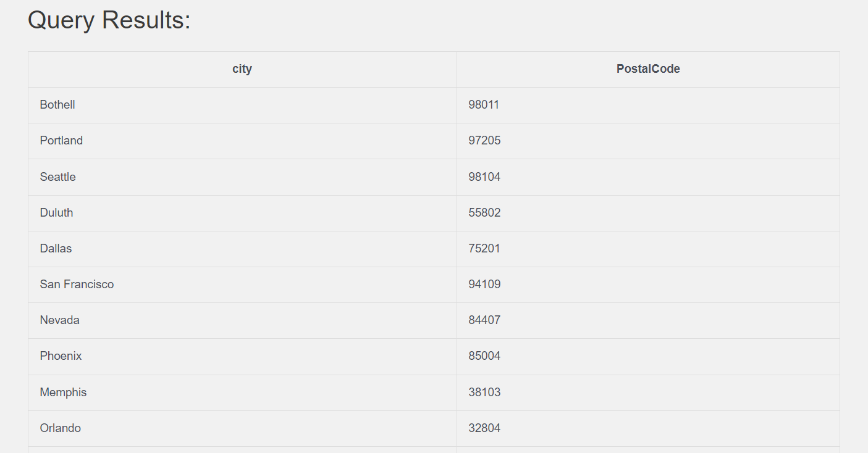The width and height of the screenshot is (868, 453).
Task: Click the Orlando city cell
Action: (60, 428)
